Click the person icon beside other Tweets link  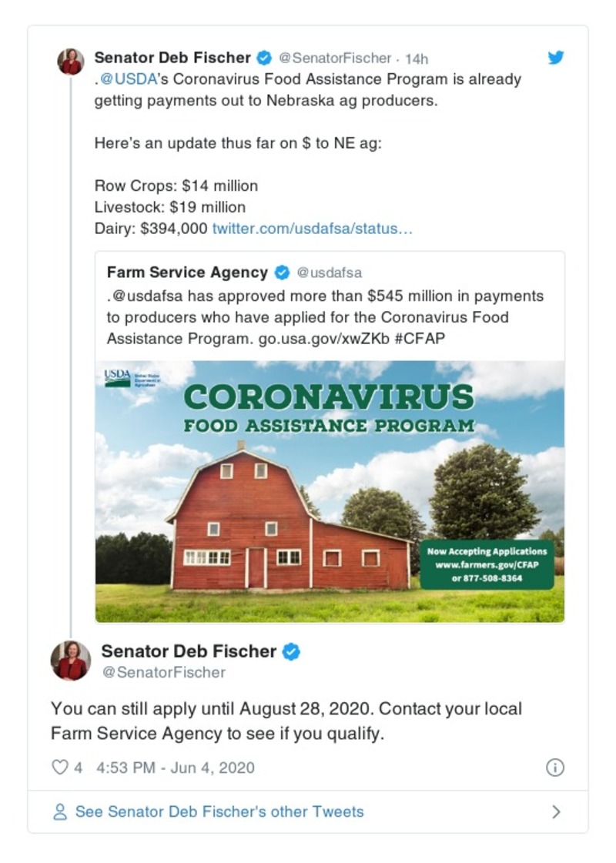59,812
